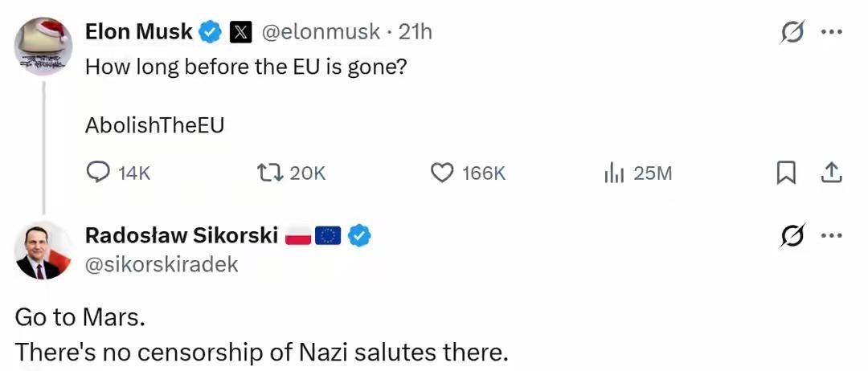Viewport: 868px width, 371px height.
Task: Click the Elon Musk display name
Action: (138, 32)
